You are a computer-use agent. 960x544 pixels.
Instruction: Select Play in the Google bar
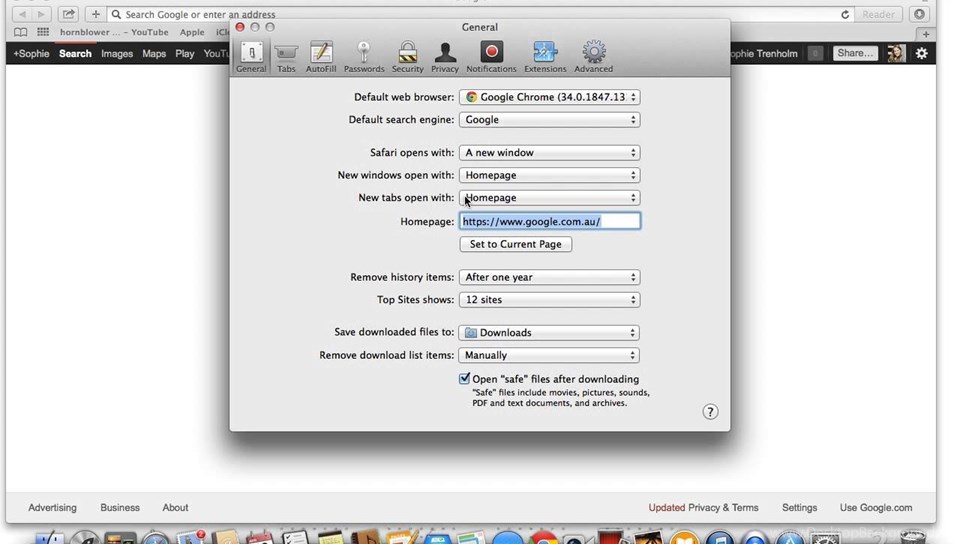[x=184, y=54]
